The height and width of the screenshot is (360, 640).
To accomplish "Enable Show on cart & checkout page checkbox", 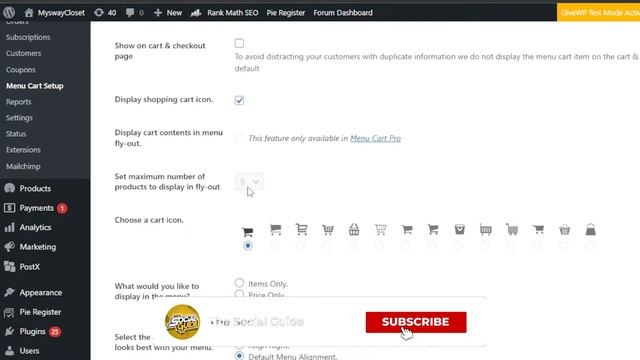I will click(239, 43).
